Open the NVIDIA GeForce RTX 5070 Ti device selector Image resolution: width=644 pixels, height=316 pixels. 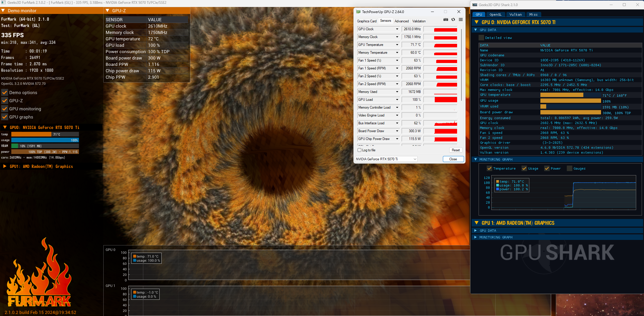coord(386,159)
